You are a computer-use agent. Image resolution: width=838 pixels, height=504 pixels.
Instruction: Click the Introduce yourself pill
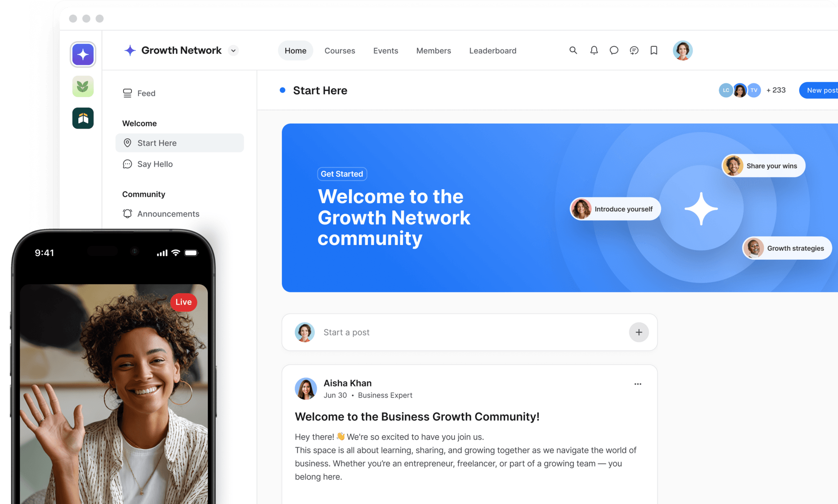click(x=615, y=209)
